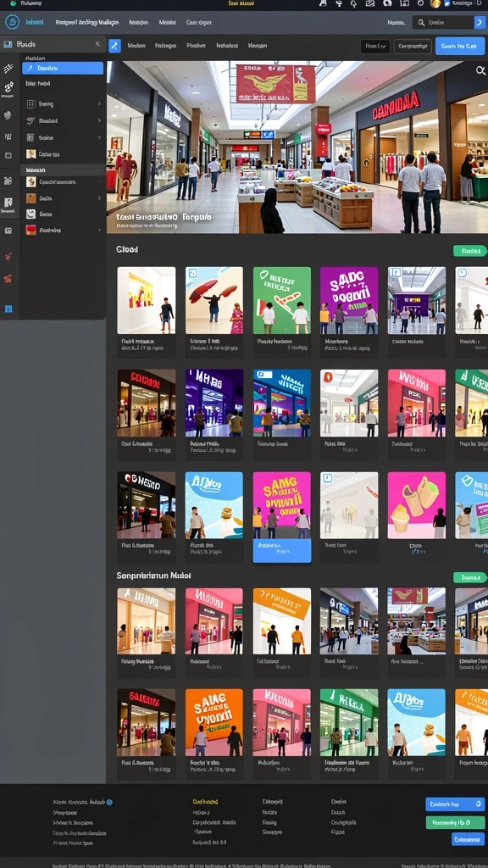Click the bell-shaped icon in the top system bar
The width and height of the screenshot is (488, 868).
point(353,3)
